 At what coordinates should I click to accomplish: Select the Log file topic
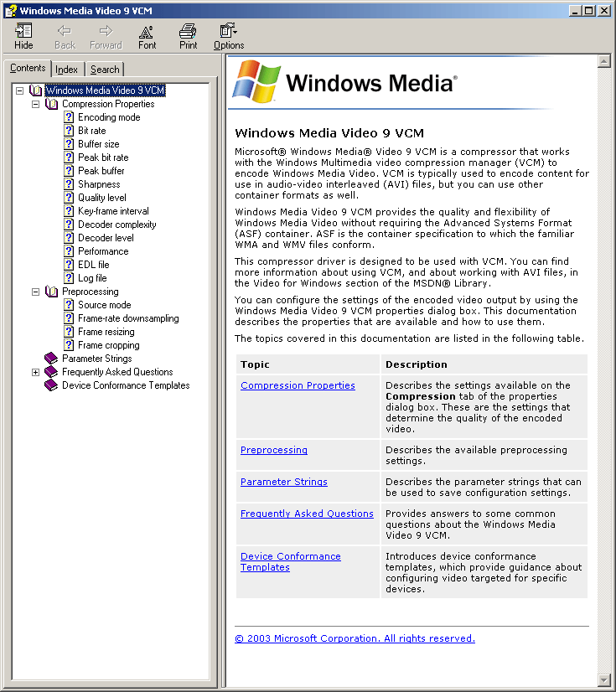point(92,278)
